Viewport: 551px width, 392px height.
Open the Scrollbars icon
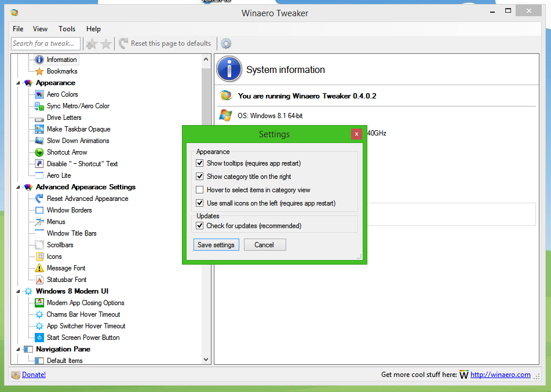39,245
